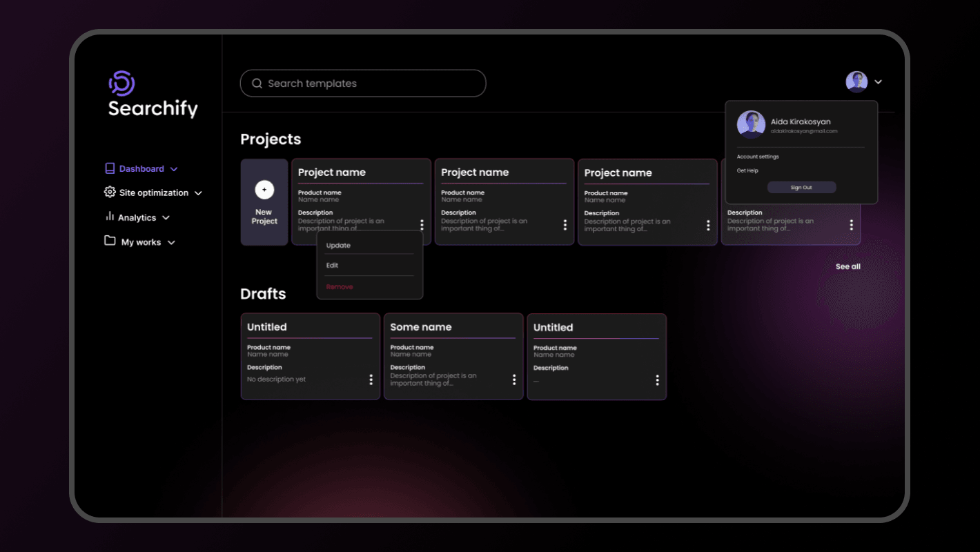The image size is (980, 552).
Task: Collapse the profile menu chevron
Action: pyautogui.click(x=879, y=82)
